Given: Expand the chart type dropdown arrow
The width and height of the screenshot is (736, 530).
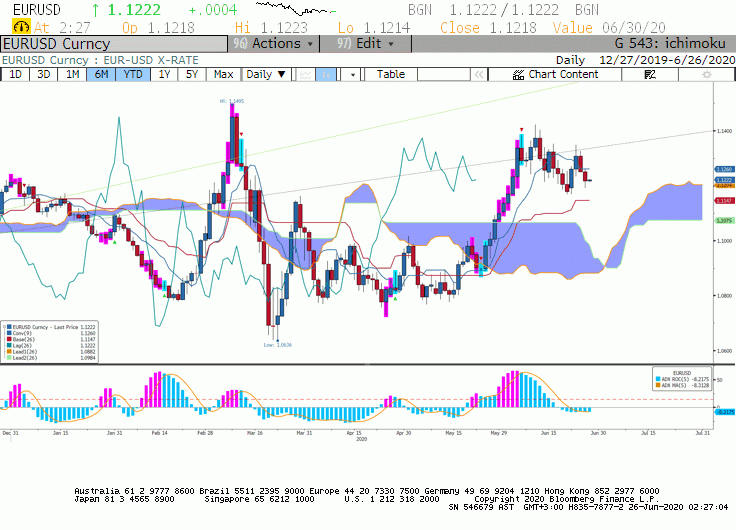Looking at the screenshot, I should 353,75.
